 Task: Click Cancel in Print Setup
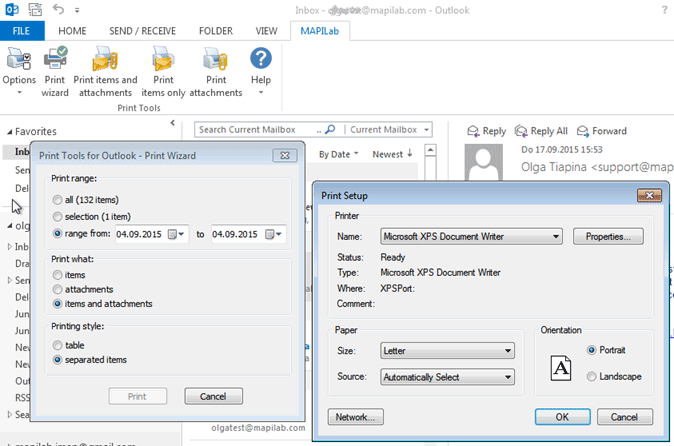click(625, 417)
